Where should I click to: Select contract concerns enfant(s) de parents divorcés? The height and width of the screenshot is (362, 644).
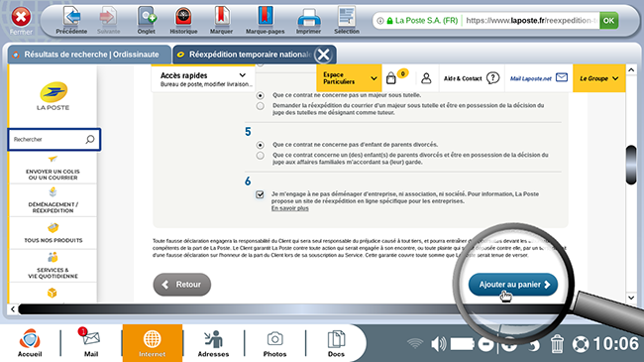pos(260,156)
